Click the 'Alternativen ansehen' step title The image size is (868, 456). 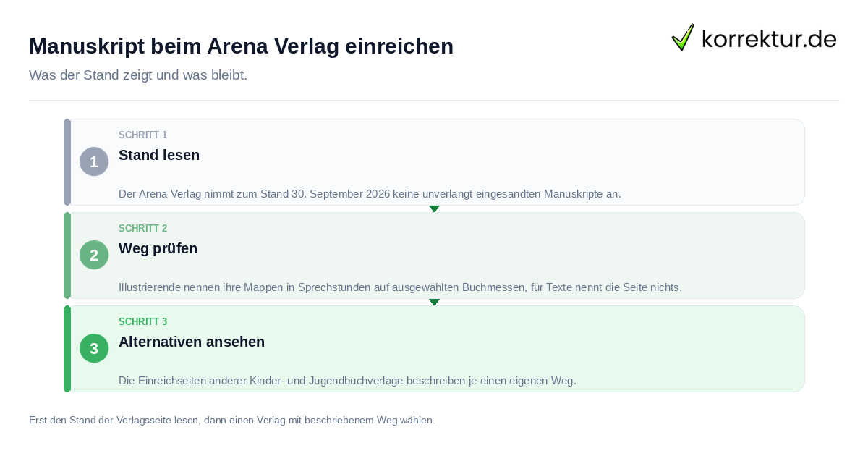coord(192,342)
